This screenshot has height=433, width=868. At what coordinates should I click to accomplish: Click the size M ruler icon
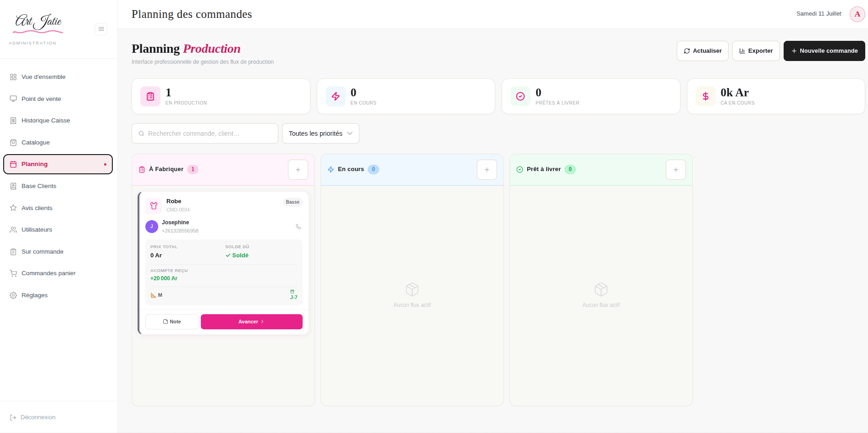point(154,295)
